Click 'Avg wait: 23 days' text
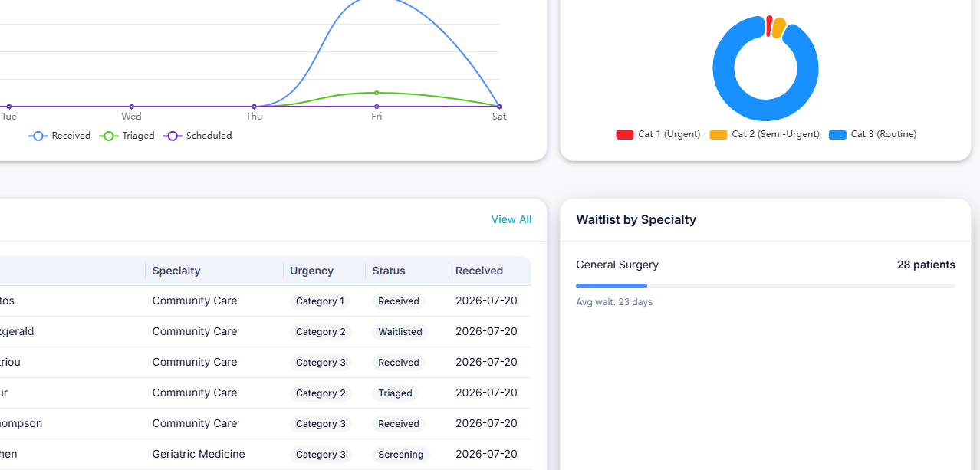The image size is (980, 470). point(614,302)
